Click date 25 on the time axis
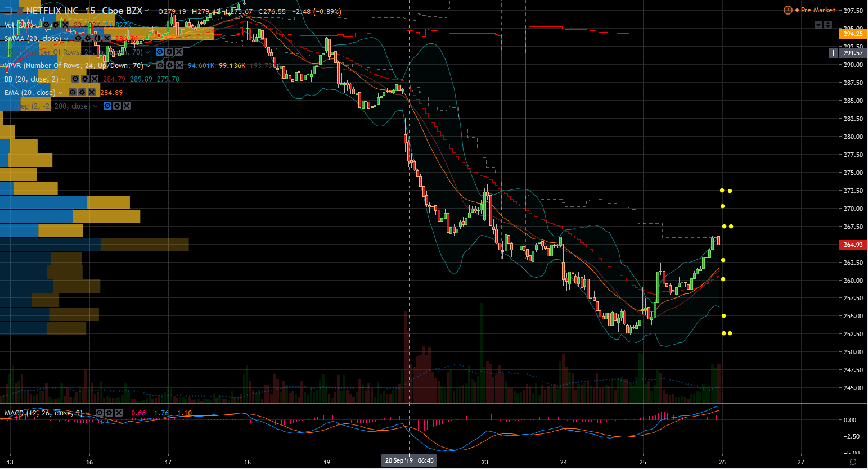This screenshot has width=868, height=470. point(642,462)
